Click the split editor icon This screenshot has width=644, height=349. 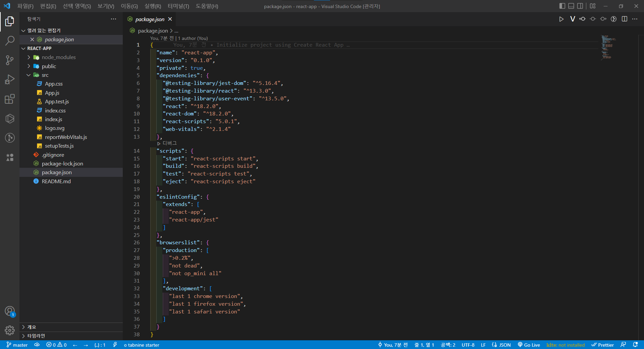point(624,19)
